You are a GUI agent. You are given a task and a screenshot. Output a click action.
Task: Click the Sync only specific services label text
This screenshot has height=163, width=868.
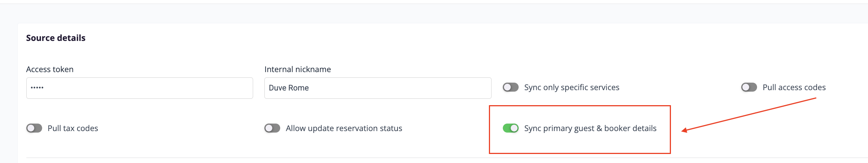pyautogui.click(x=572, y=88)
